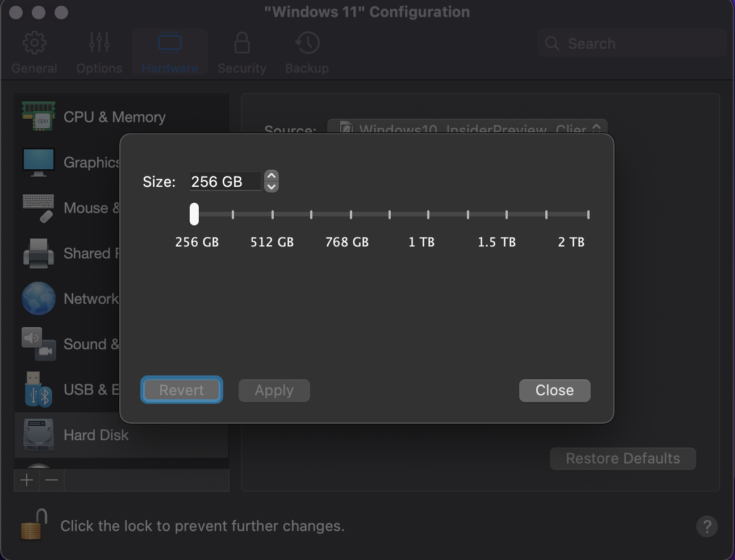
Task: Click the Shared Printers printer icon
Action: [39, 253]
